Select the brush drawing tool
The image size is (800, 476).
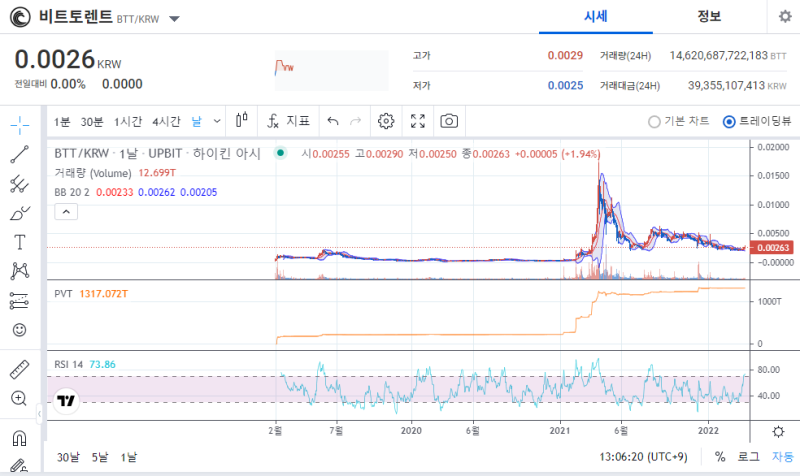[20, 213]
